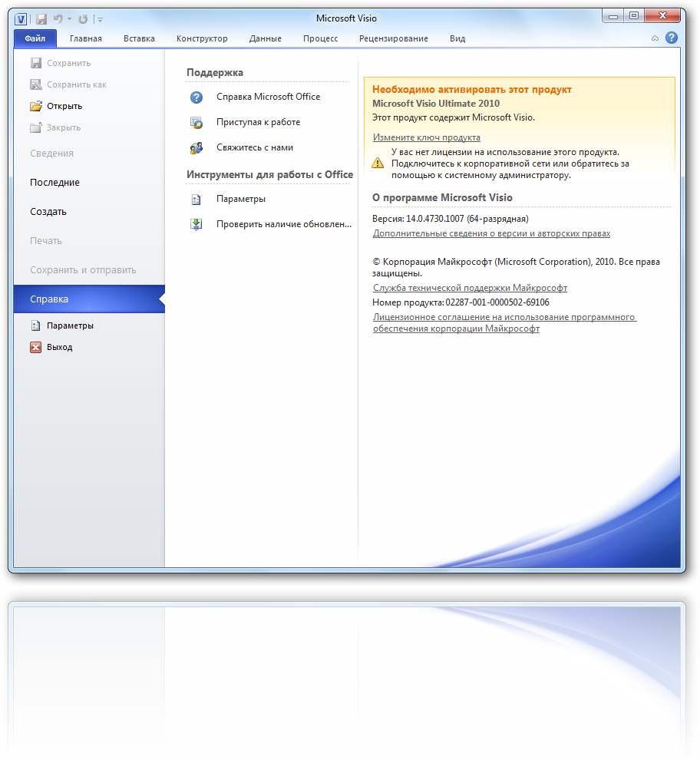The width and height of the screenshot is (700, 763).
Task: Click the Закрыть folder icon
Action: pos(36,127)
